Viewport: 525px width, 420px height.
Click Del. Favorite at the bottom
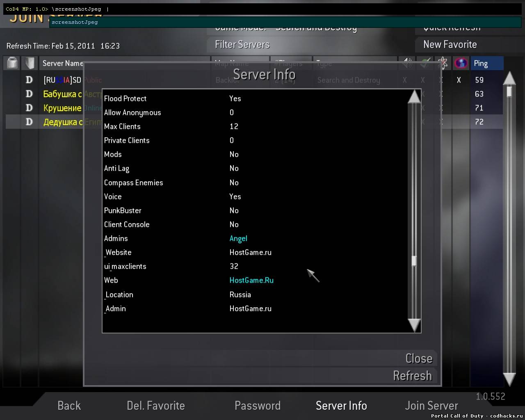[x=156, y=406]
